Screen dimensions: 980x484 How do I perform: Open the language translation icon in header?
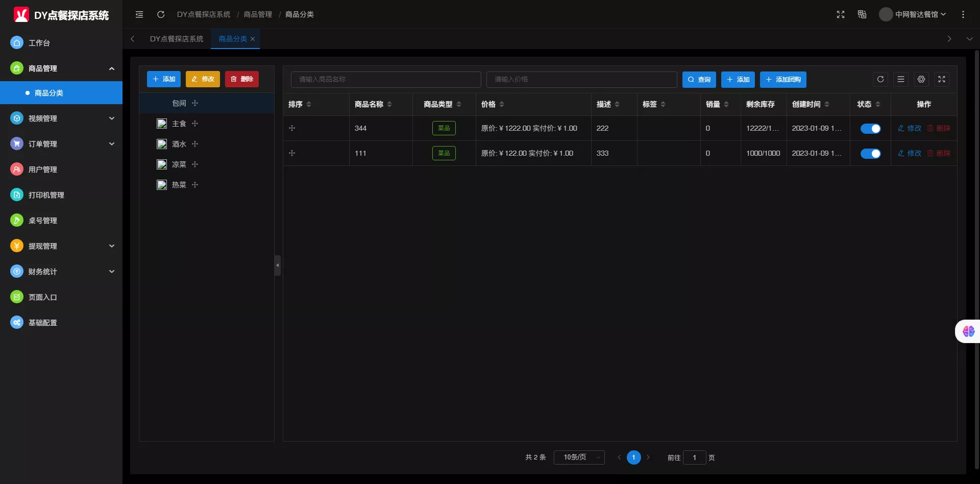pos(862,14)
